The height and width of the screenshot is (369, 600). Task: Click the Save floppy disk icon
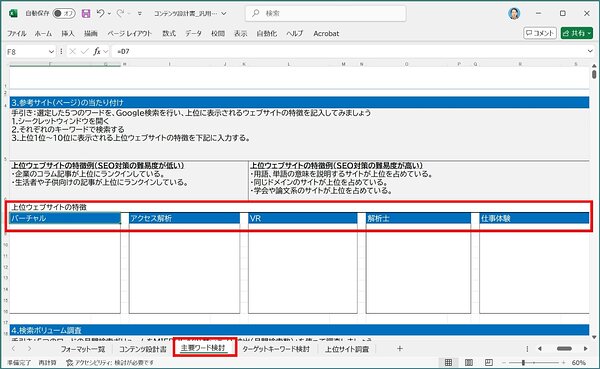click(x=86, y=13)
